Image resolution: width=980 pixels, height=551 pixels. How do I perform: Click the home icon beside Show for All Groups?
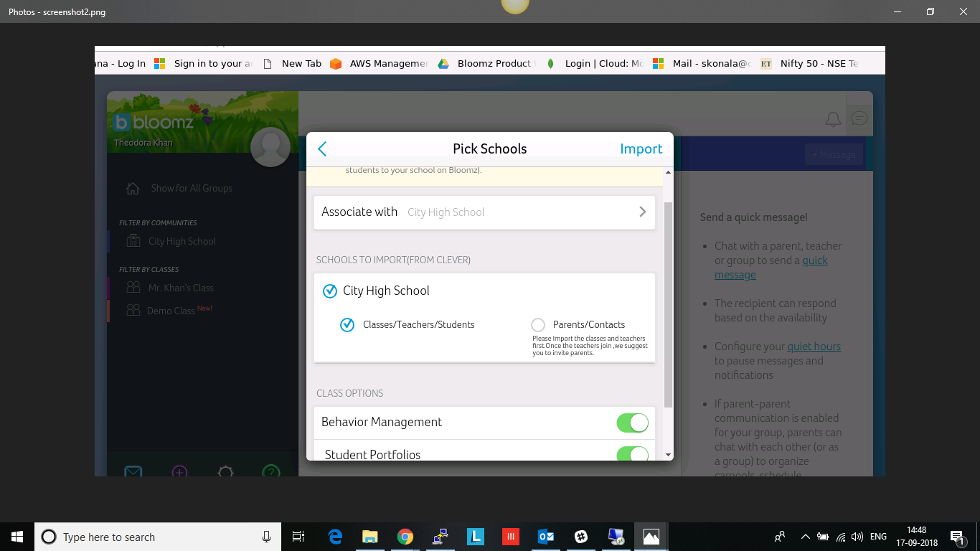(133, 188)
